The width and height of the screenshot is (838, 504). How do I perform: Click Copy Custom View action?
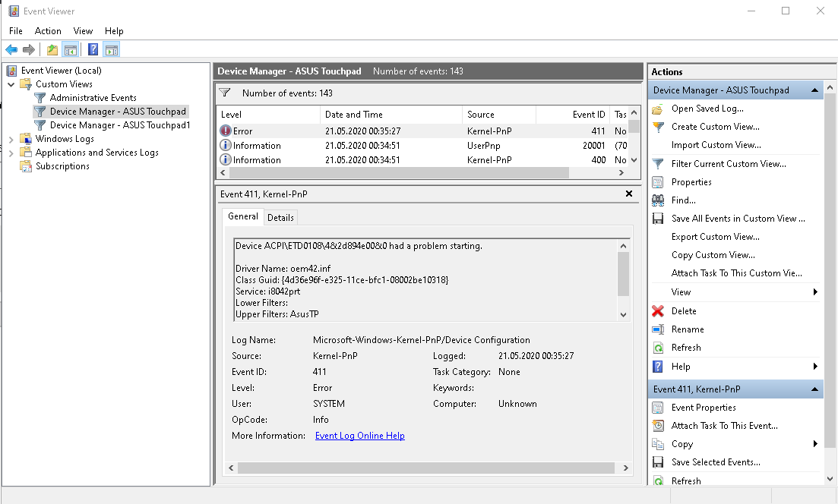[x=713, y=255]
